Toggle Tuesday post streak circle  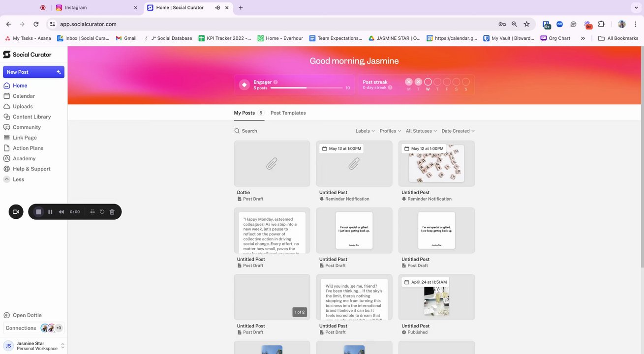[418, 82]
